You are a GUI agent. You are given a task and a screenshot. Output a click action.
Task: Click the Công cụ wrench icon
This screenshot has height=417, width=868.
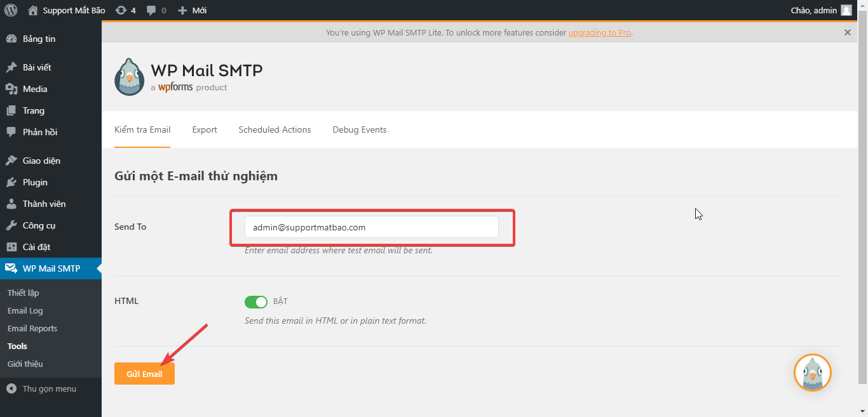11,225
